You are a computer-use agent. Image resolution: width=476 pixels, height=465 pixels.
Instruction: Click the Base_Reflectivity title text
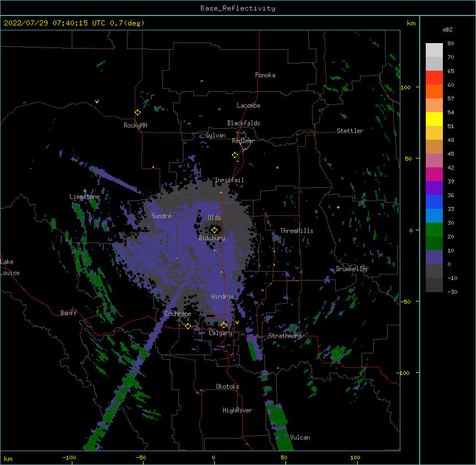[x=238, y=8]
